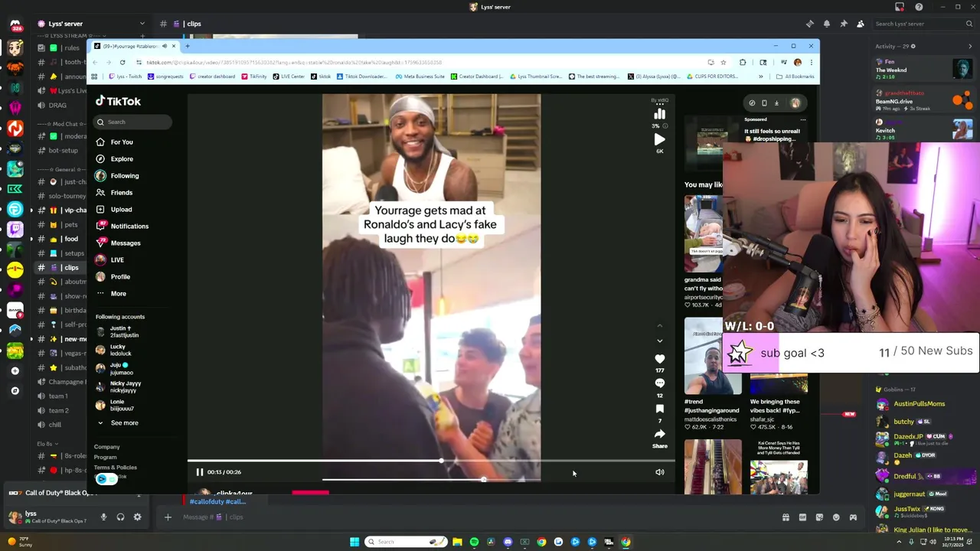Open TikTok Explore page
Image resolution: width=980 pixels, height=551 pixels.
(115, 159)
